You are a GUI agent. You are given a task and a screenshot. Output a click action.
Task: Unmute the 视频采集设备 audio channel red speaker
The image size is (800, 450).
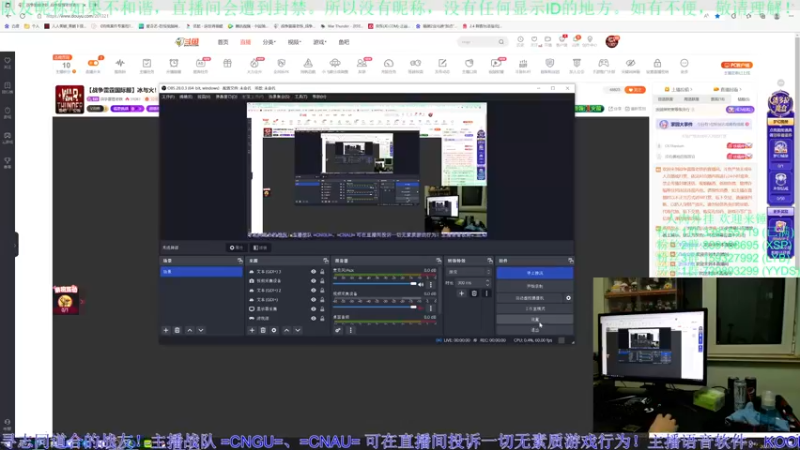click(x=421, y=308)
